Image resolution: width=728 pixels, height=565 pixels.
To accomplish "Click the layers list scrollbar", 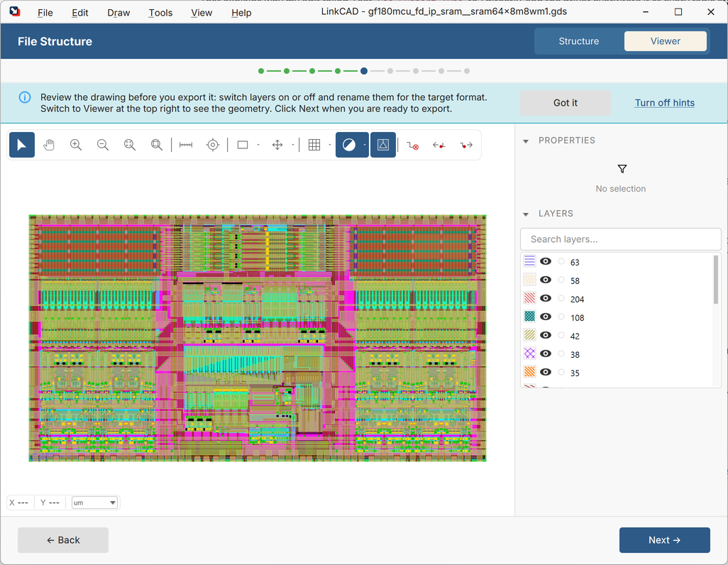I will point(716,279).
